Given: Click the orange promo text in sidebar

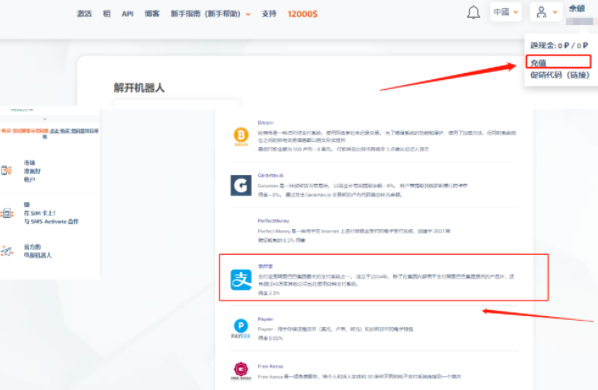Looking at the screenshot, I should point(25,131).
